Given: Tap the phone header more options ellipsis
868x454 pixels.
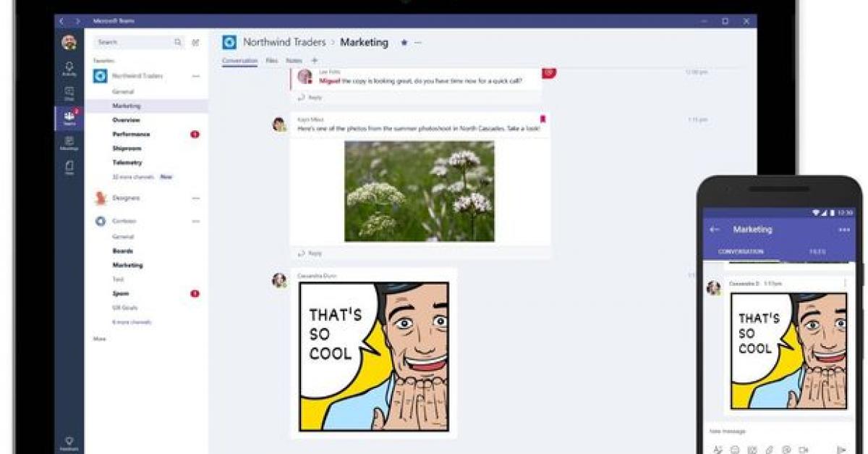Looking at the screenshot, I should pyautogui.click(x=844, y=230).
